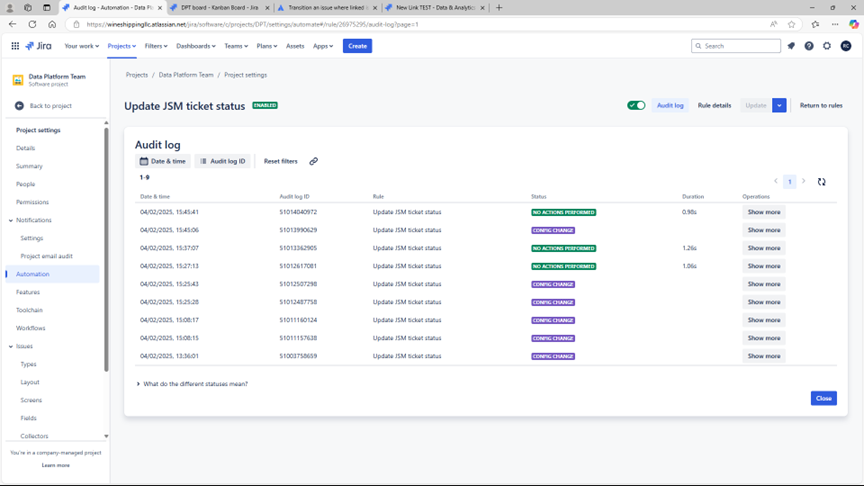Go to the previous audit log page
Screen dimensions: 864x486
[776, 181]
